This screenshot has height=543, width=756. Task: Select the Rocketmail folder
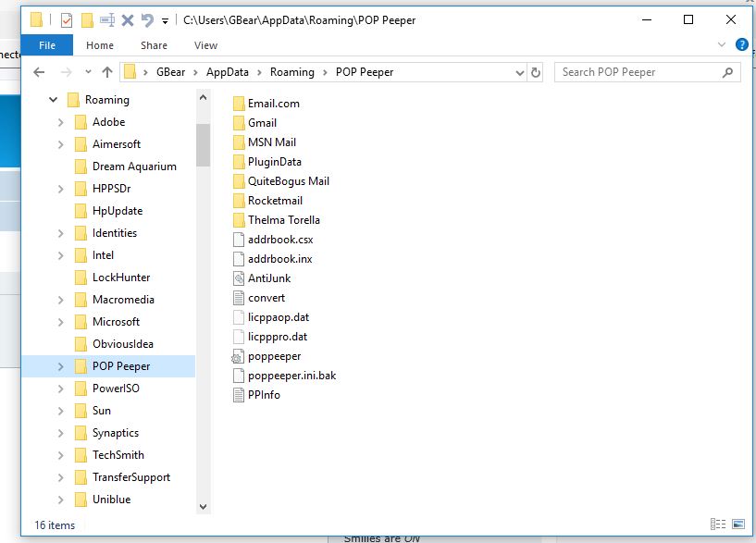(x=267, y=201)
